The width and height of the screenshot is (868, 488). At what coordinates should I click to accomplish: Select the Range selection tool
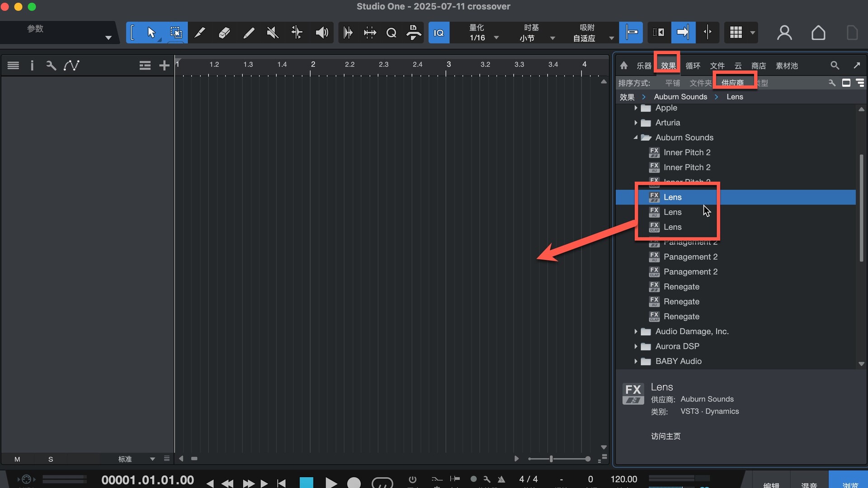[x=175, y=33]
